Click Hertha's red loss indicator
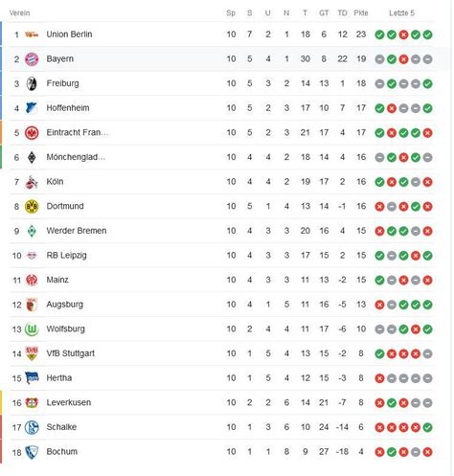 coord(379,378)
